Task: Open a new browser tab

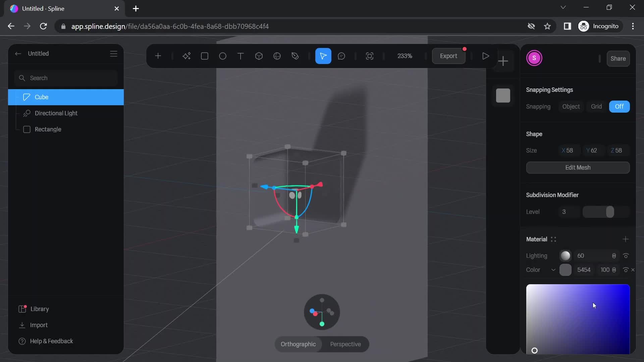Action: point(136,9)
